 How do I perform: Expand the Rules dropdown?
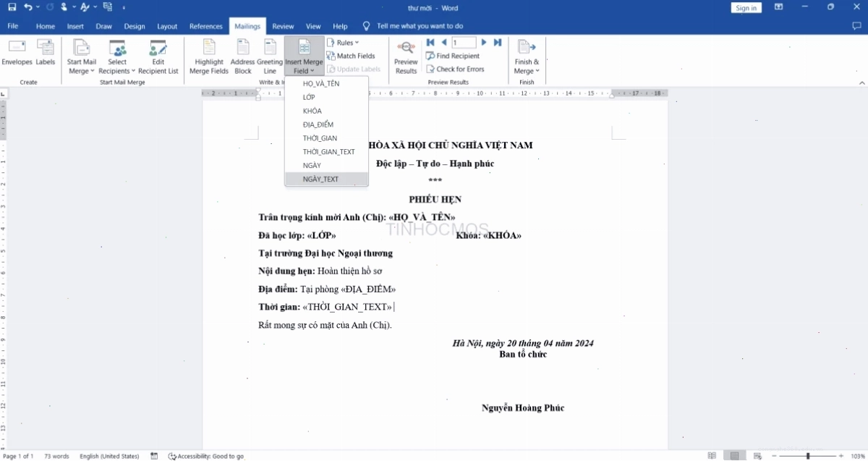[x=343, y=43]
